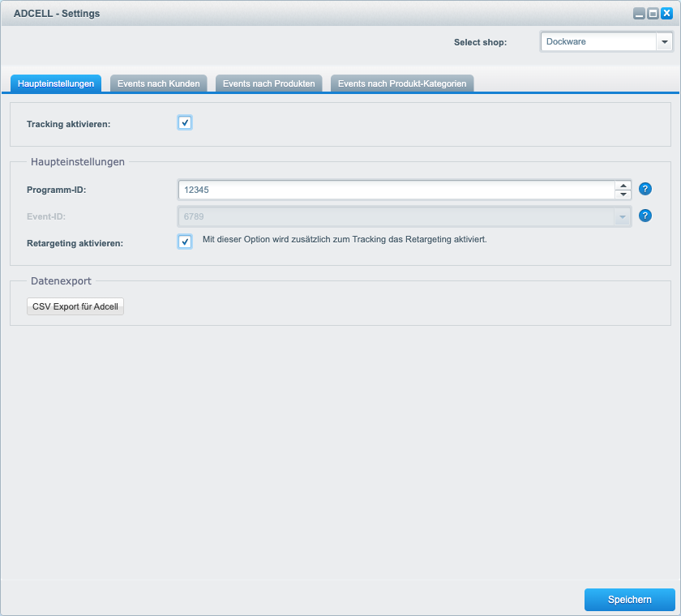Click the Datenexport section heading
The height and width of the screenshot is (616, 681).
point(62,281)
